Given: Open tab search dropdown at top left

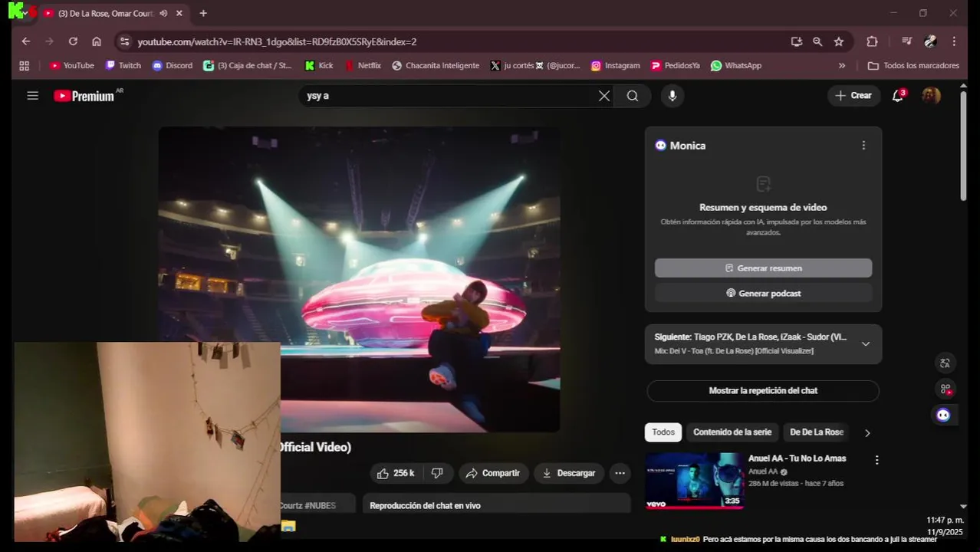Looking at the screenshot, I should point(25,13).
